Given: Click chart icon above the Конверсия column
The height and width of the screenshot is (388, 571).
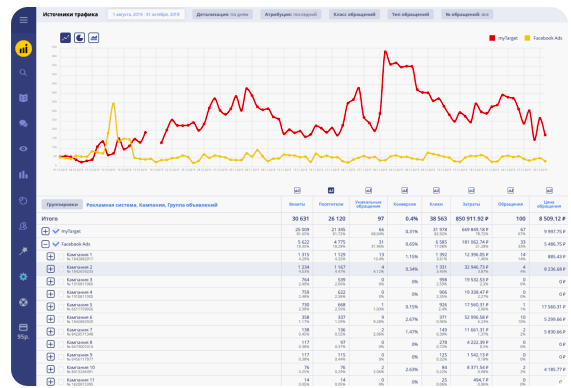Looking at the screenshot, I should click(405, 190).
